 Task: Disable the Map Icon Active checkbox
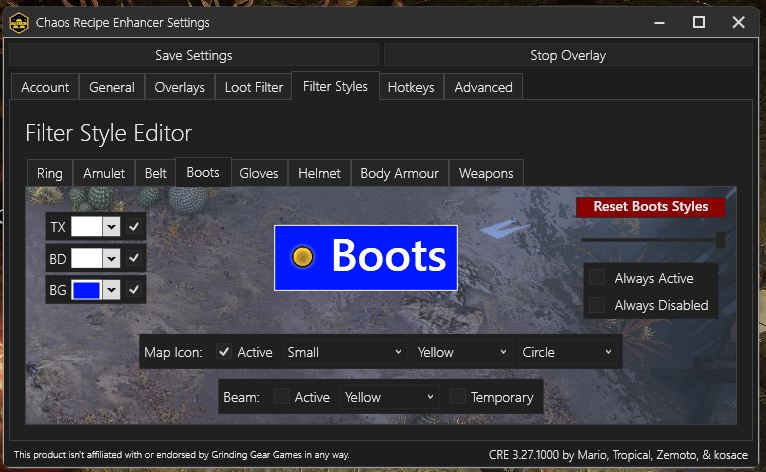click(x=224, y=352)
